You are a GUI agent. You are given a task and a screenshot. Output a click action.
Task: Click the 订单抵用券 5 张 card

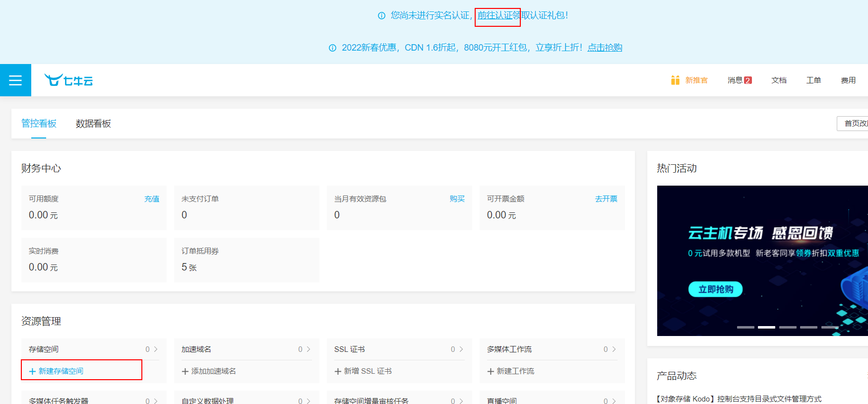point(247,260)
